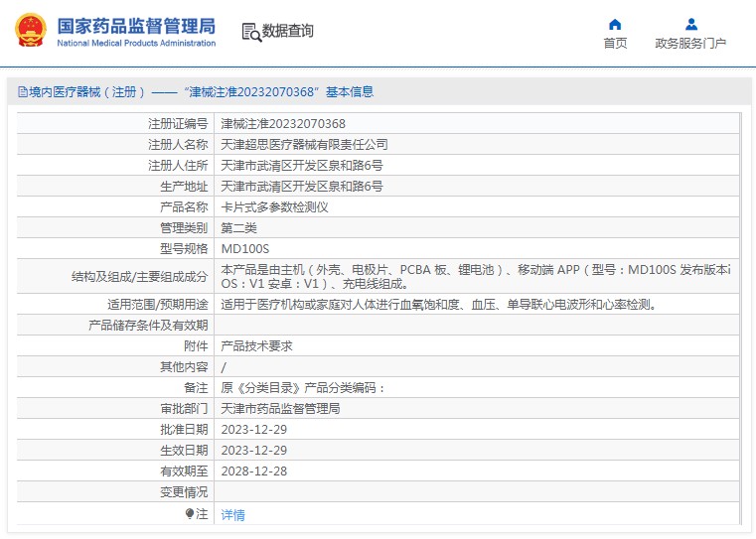Select registration number 津械注准20232070368 value

(x=283, y=124)
